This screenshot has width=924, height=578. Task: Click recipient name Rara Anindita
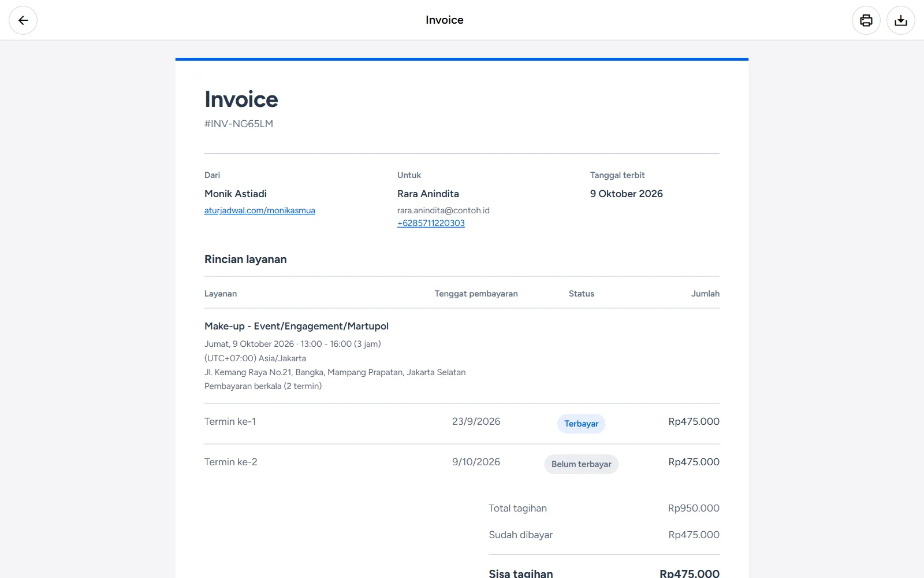click(x=428, y=194)
